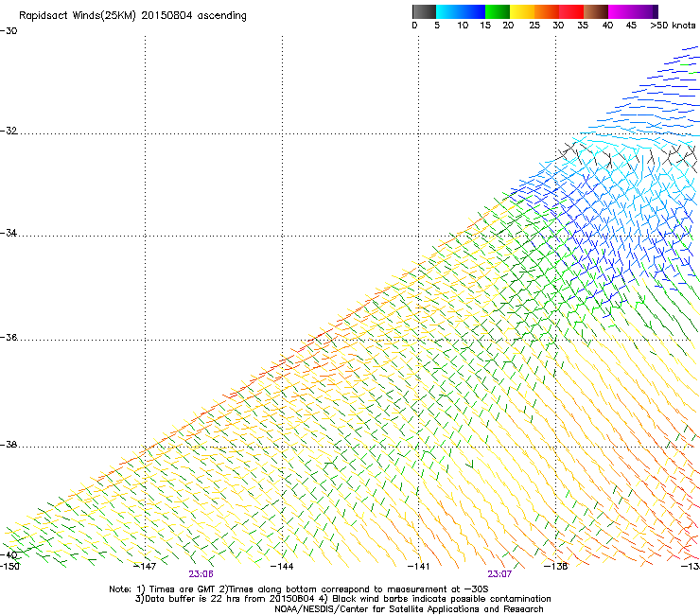Image resolution: width=700 pixels, height=615 pixels.
Task: Click the yellow 20-25 knots color segment
Action: coord(522,11)
